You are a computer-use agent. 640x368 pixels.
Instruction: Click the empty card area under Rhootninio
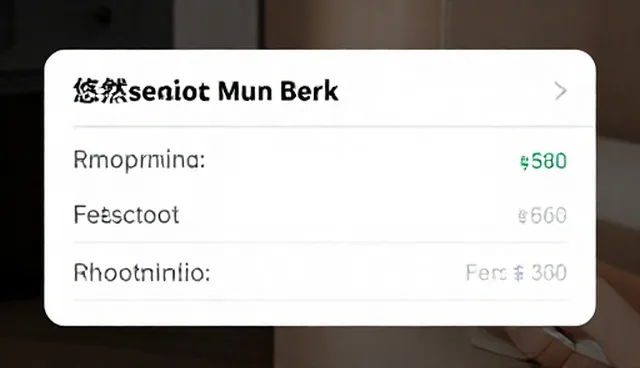point(321,313)
